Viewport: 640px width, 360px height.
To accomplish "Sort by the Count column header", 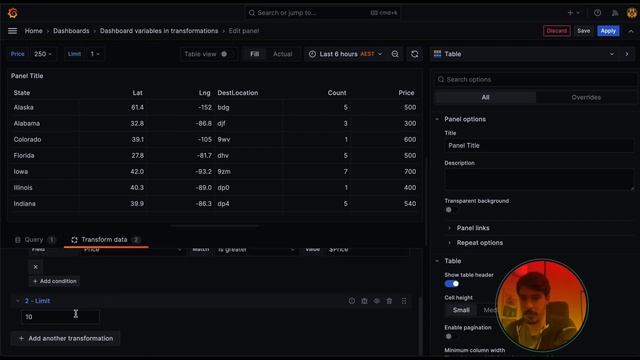I will click(337, 93).
